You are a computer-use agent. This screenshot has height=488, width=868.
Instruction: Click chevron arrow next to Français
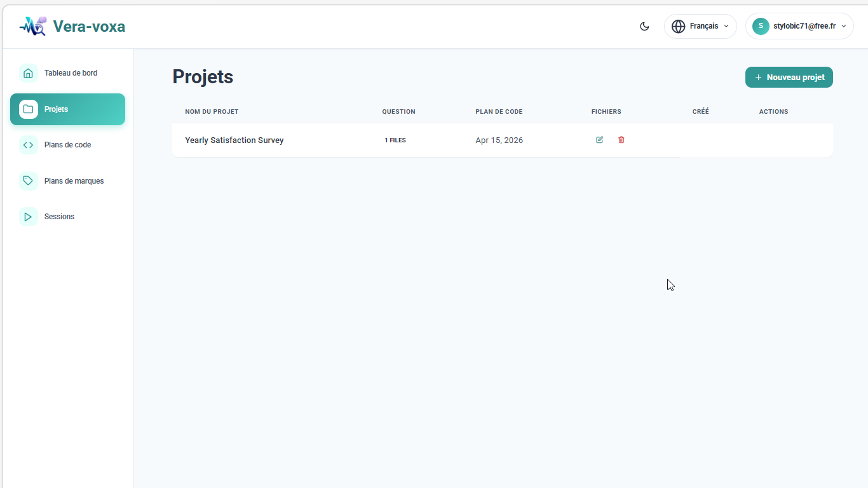coord(726,26)
